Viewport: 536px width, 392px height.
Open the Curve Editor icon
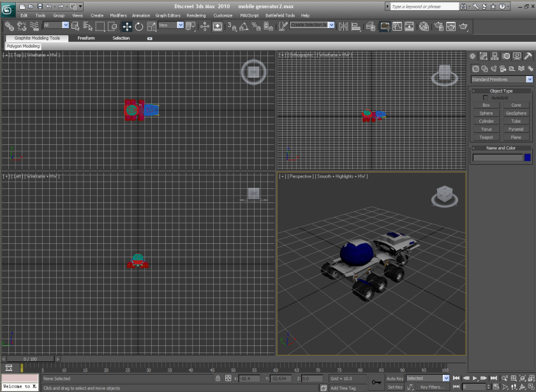[397, 27]
